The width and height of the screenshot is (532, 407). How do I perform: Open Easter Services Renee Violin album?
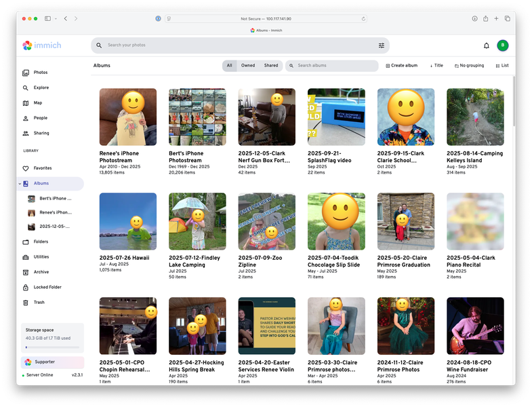click(267, 326)
